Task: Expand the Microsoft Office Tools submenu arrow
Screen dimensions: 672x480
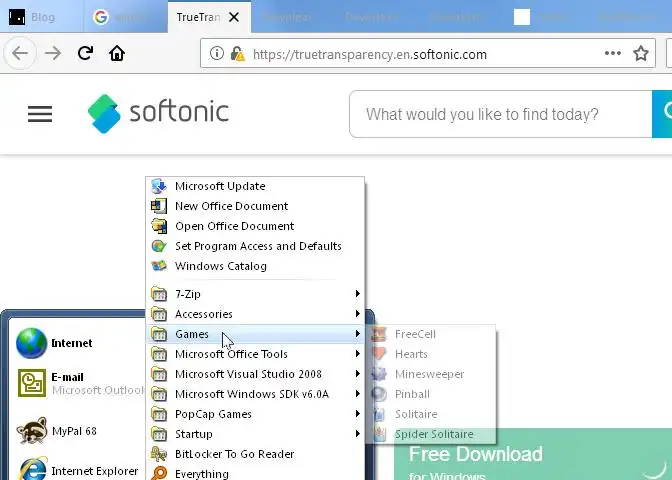Action: [357, 354]
